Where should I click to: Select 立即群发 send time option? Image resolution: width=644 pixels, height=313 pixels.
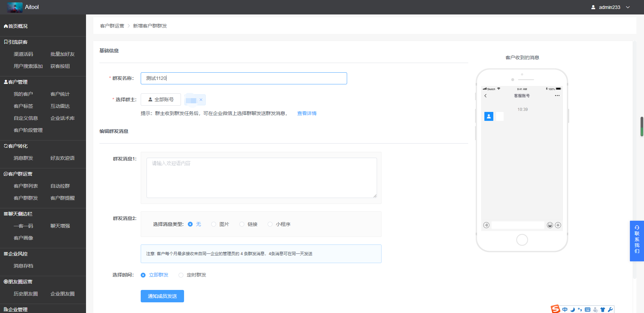143,275
